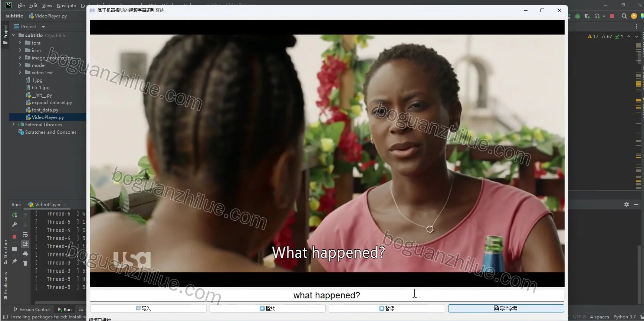
Task: Expand External Libraries node
Action: pos(13,124)
